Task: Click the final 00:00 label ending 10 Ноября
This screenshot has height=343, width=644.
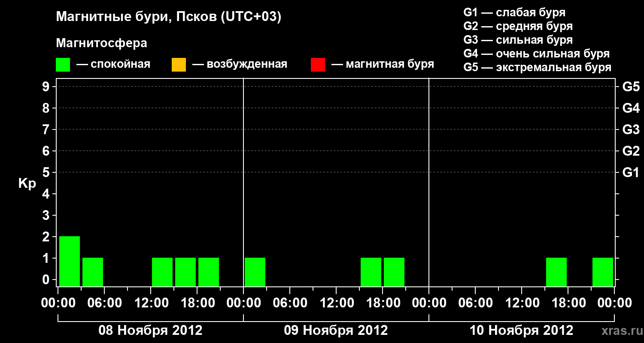Action: pos(614,303)
